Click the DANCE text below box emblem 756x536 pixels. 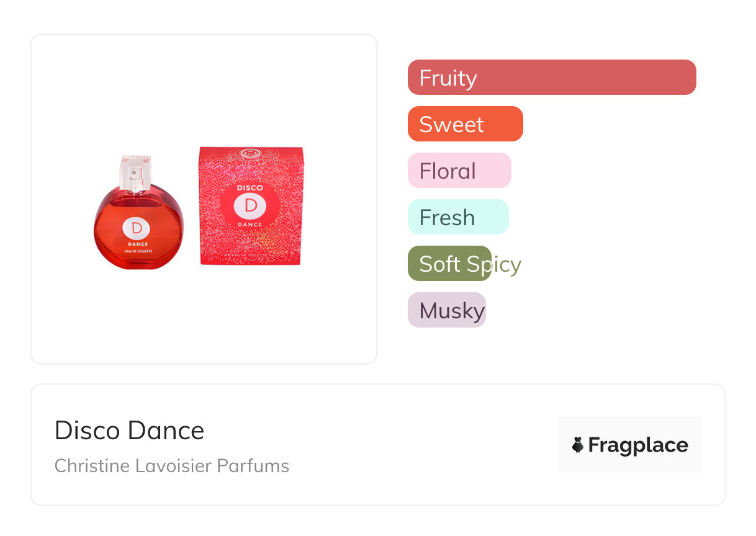pos(251,223)
